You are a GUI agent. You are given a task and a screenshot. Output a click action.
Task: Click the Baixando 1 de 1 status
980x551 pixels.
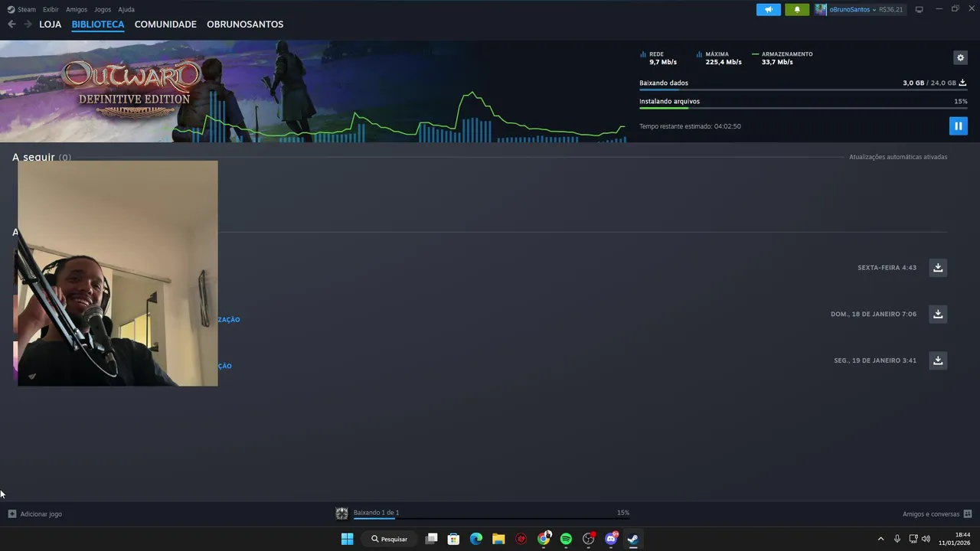pyautogui.click(x=376, y=513)
